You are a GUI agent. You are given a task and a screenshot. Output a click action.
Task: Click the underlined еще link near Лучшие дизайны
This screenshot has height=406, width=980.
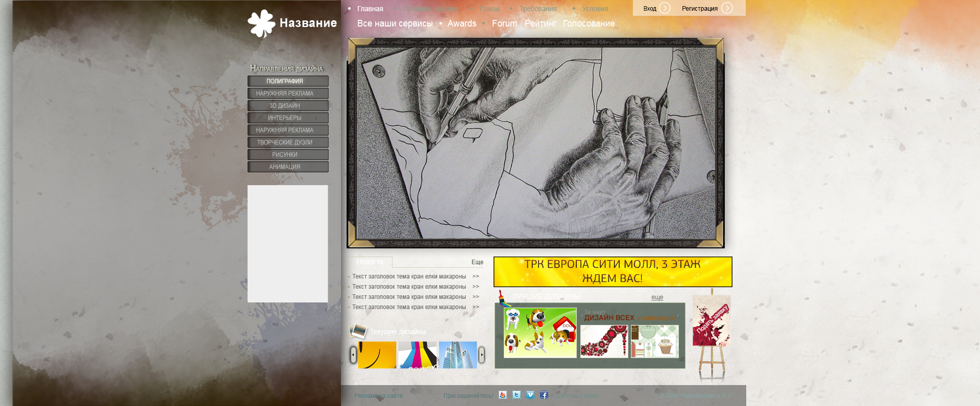click(x=657, y=297)
